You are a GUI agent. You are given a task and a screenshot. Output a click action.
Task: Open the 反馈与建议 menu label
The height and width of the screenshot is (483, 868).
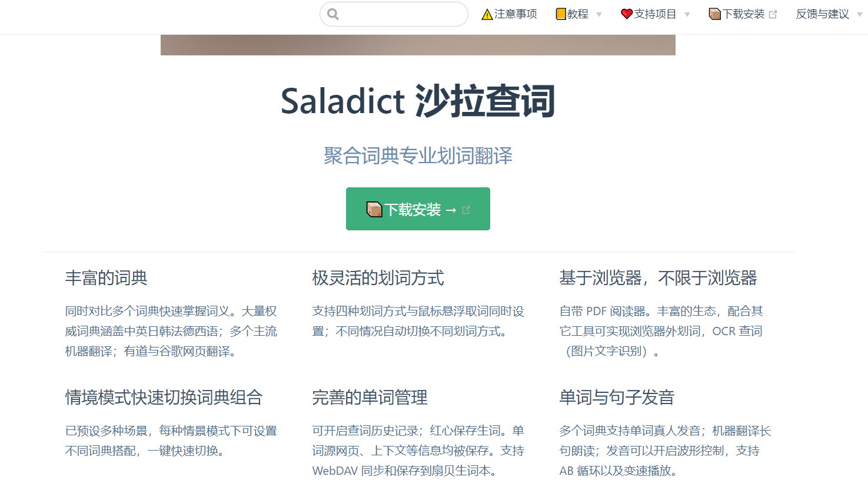click(x=823, y=14)
